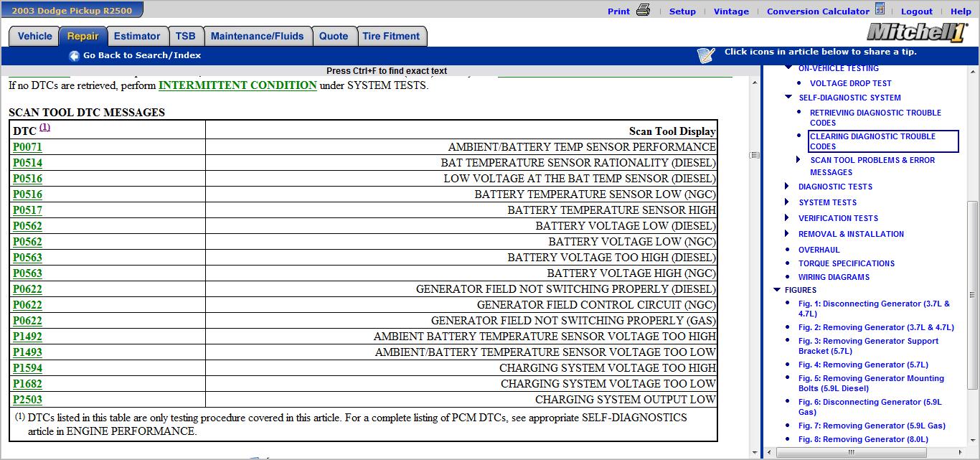Open DTC P0071 link
The height and width of the screenshot is (460, 980).
(x=27, y=147)
